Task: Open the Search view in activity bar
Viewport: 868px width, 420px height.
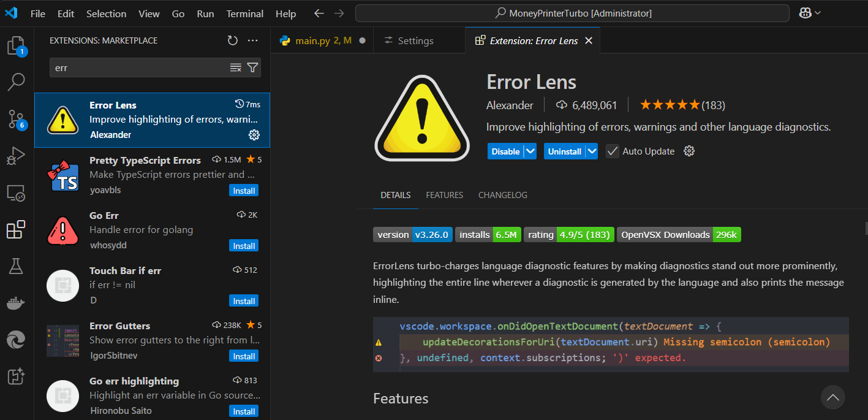Action: [x=16, y=82]
